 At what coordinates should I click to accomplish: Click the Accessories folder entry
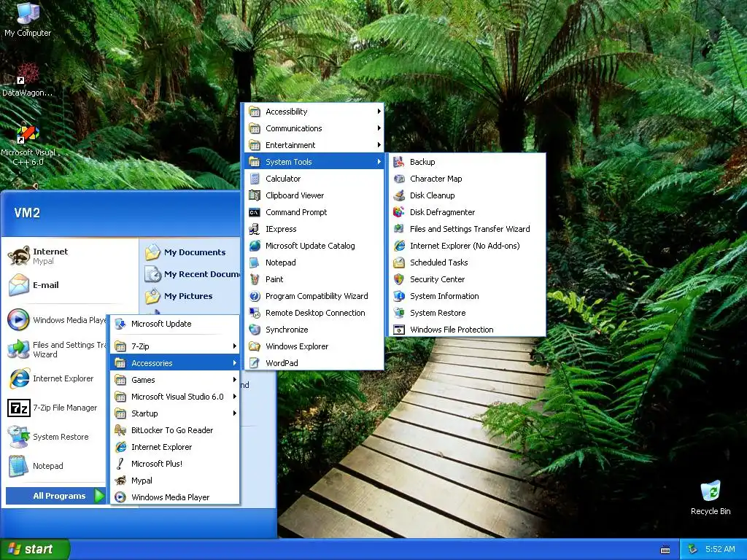click(x=175, y=363)
